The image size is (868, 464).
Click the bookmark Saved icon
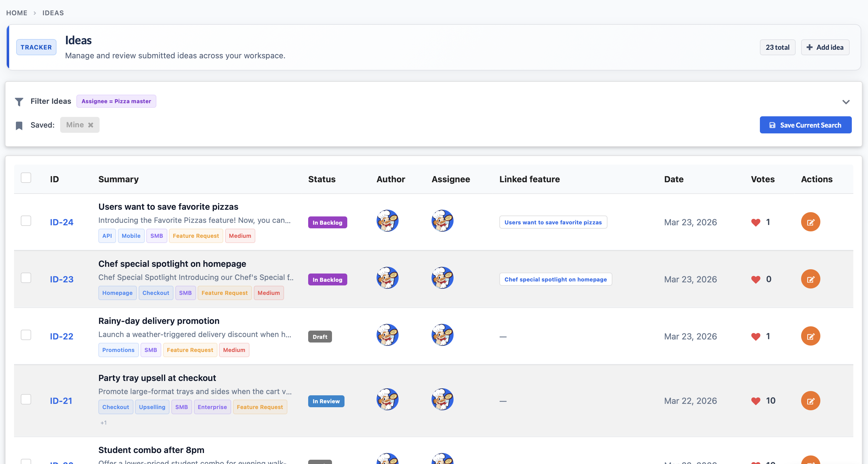[x=19, y=125]
